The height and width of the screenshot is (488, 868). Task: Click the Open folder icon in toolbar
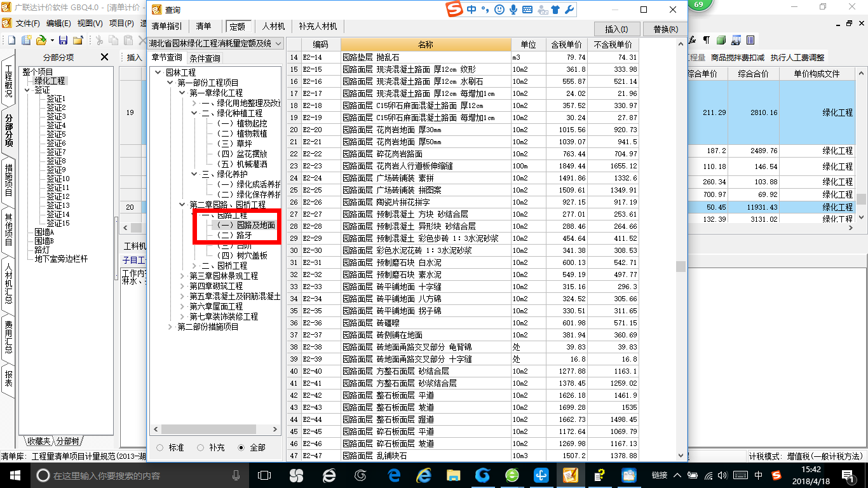(x=41, y=40)
